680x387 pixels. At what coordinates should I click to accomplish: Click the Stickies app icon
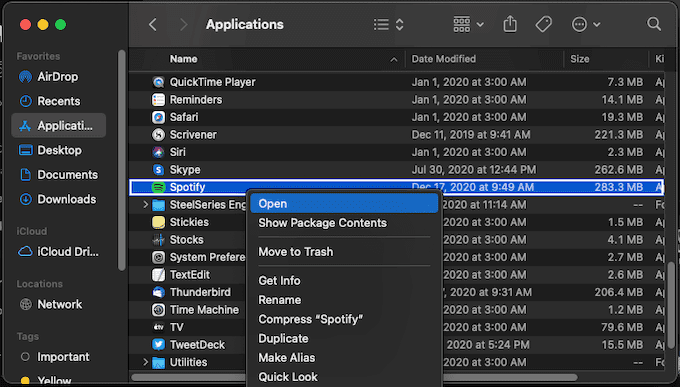click(x=158, y=222)
